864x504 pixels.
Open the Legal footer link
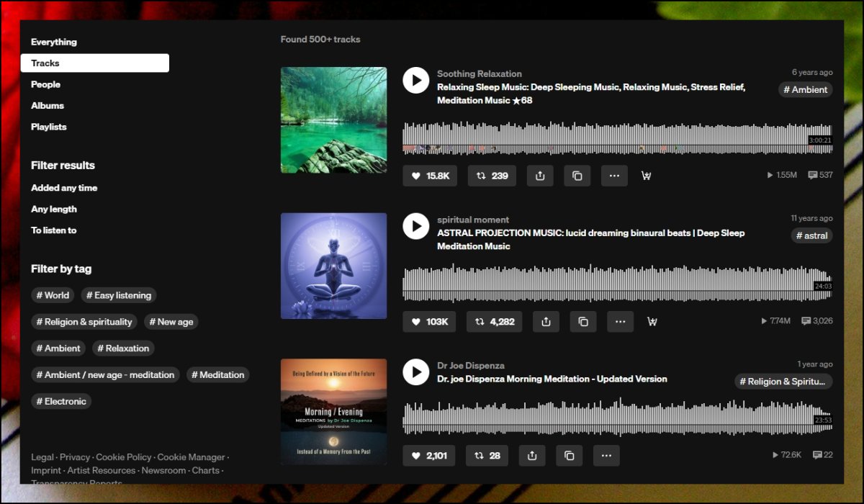point(42,457)
